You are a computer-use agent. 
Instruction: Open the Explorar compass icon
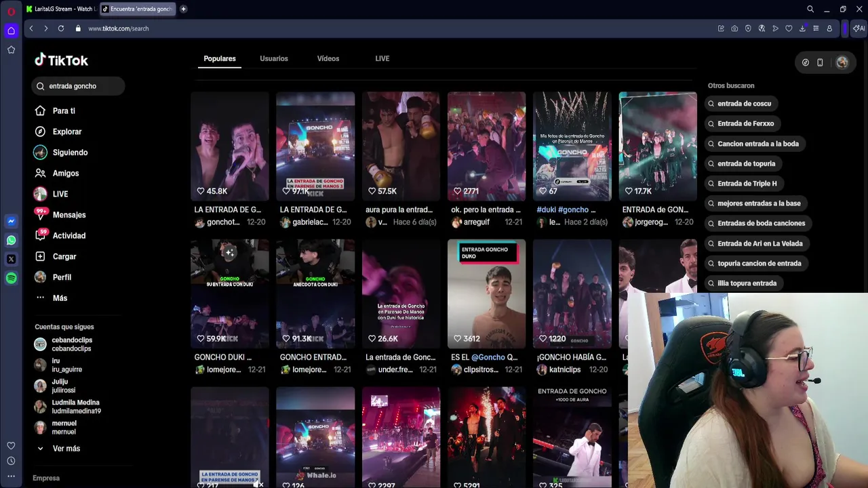coord(40,131)
